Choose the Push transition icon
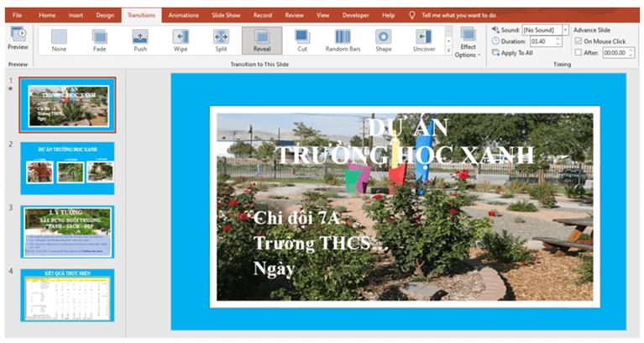644x343 pixels. (x=140, y=40)
